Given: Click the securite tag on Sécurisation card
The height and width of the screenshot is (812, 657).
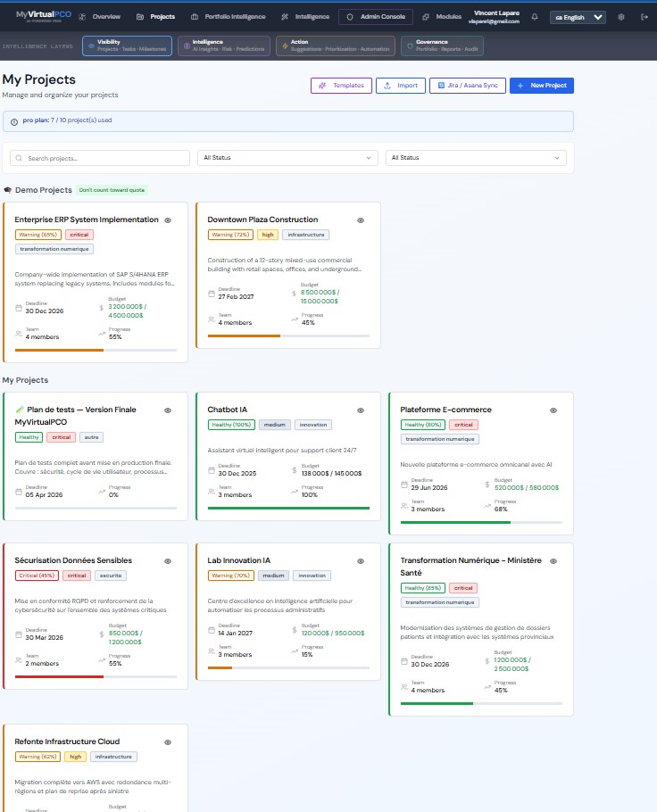Looking at the screenshot, I should click(111, 576).
